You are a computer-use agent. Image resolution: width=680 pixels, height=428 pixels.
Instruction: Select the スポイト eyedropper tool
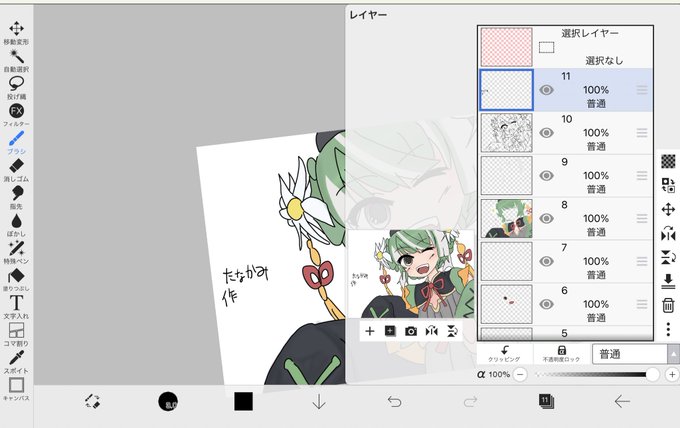[x=16, y=362]
